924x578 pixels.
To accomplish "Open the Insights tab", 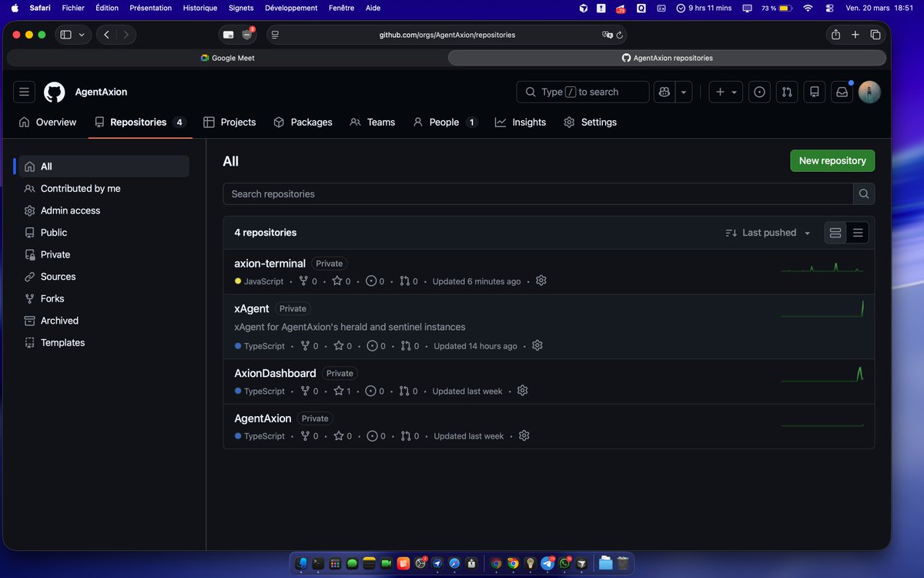I will (x=521, y=122).
